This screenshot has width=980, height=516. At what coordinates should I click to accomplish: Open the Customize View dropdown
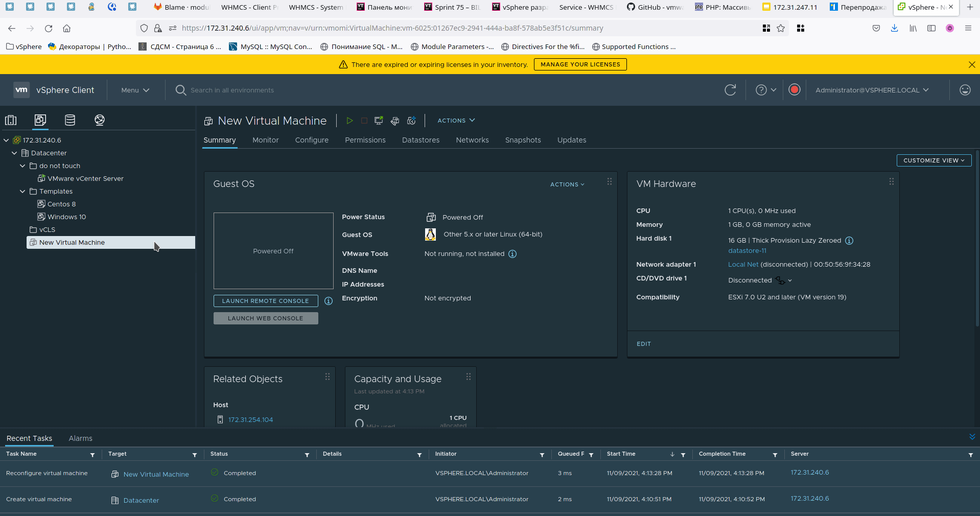click(x=934, y=160)
